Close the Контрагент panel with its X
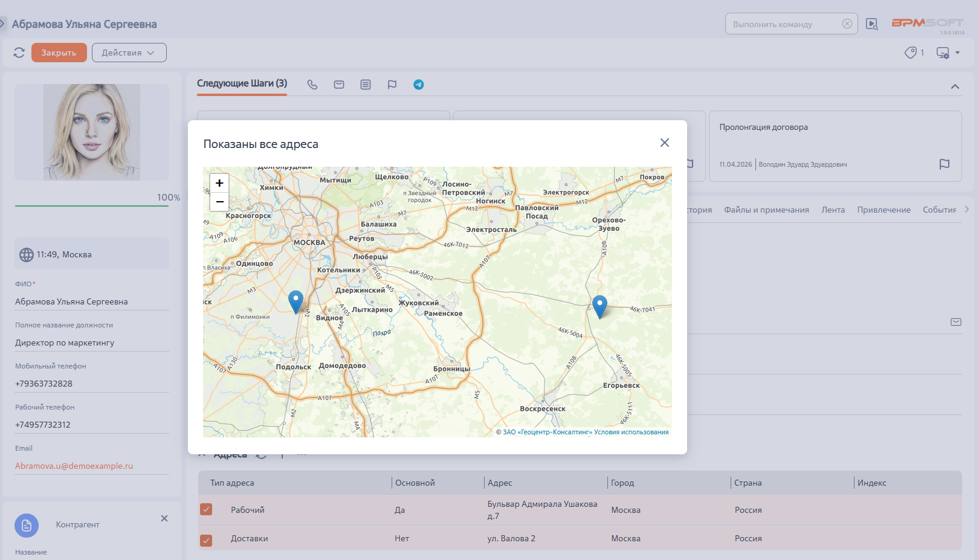 [164, 518]
